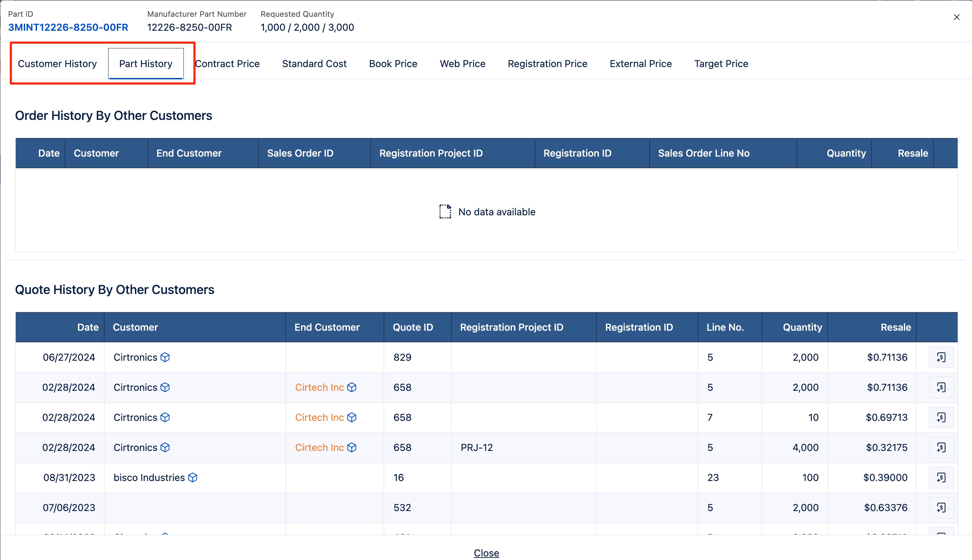
Task: Click requested quantity 1,000 / 2,000 / 3,000
Action: (307, 27)
